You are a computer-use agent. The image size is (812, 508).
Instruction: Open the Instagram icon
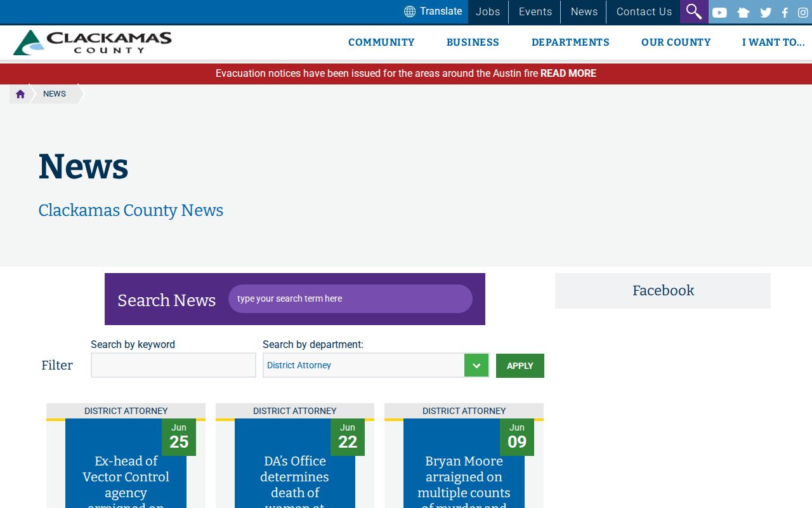pos(802,12)
